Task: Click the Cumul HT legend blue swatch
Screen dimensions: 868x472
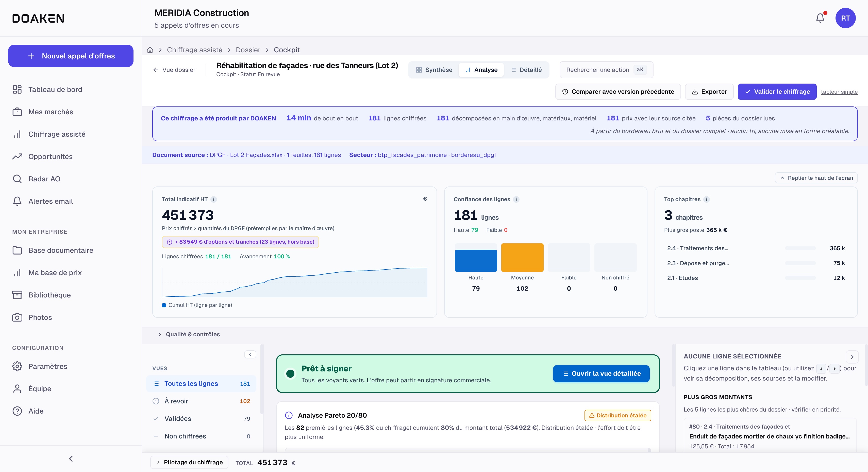Action: pyautogui.click(x=164, y=305)
